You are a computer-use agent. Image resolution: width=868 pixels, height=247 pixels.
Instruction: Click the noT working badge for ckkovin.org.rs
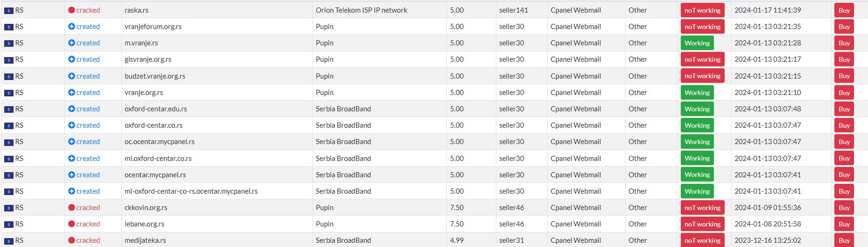702,208
